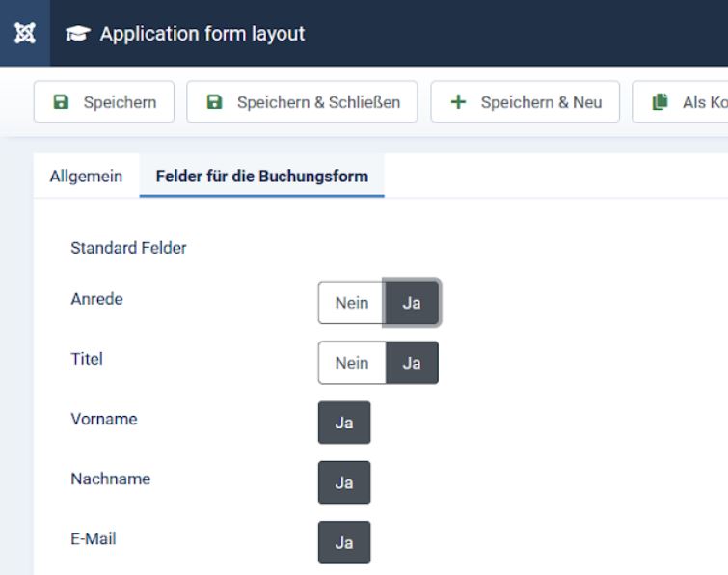Click the graduation cap icon in header
The image size is (728, 575).
pos(77,34)
